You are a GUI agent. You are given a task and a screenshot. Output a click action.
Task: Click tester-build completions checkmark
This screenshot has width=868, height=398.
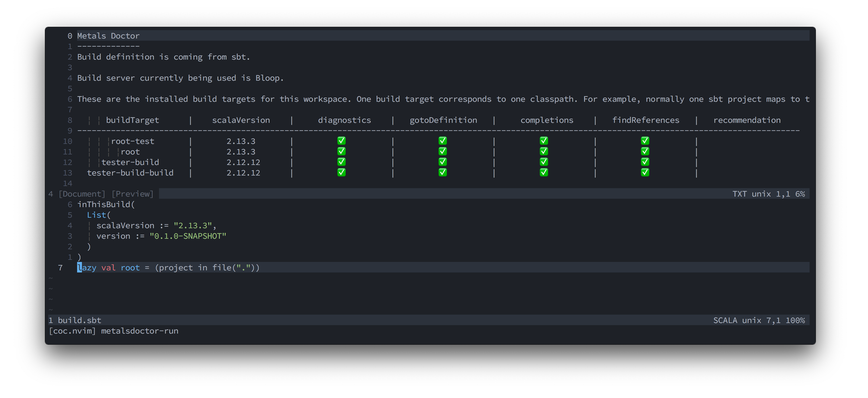point(544,162)
